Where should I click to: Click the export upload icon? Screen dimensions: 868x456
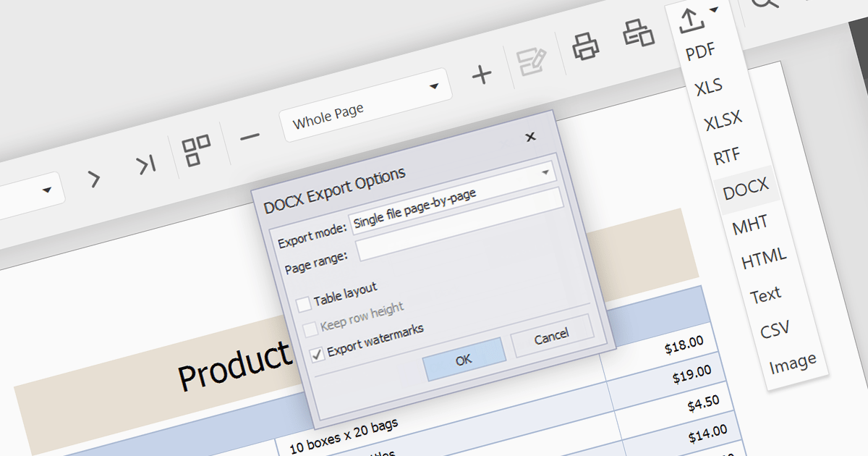pyautogui.click(x=692, y=20)
